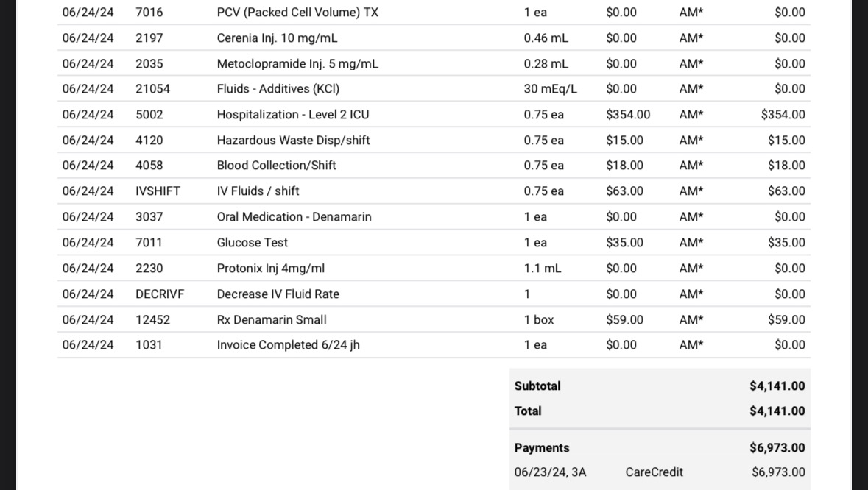Click the Protonix Inj 4mg/ml line item

(270, 269)
